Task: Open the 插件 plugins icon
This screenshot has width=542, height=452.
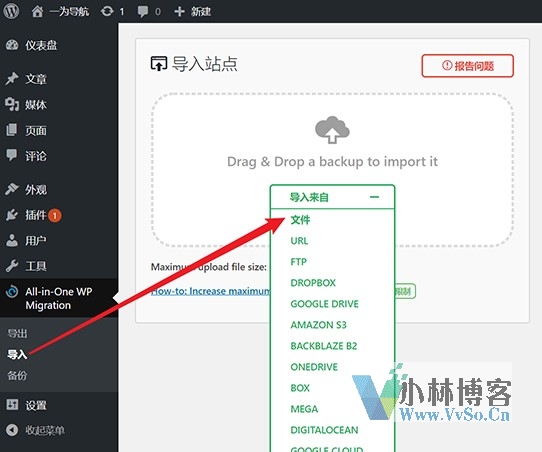Action: point(12,215)
